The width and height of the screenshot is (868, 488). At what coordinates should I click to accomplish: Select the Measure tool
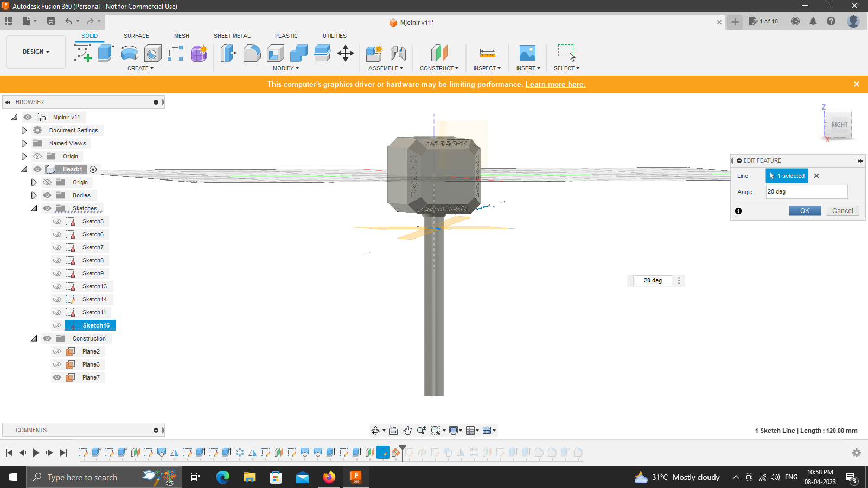487,53
